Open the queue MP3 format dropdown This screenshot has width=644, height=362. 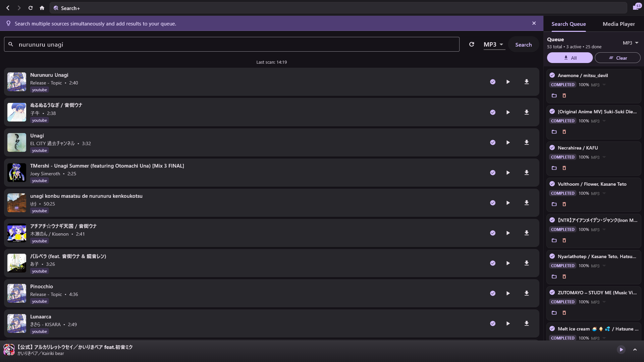631,43
